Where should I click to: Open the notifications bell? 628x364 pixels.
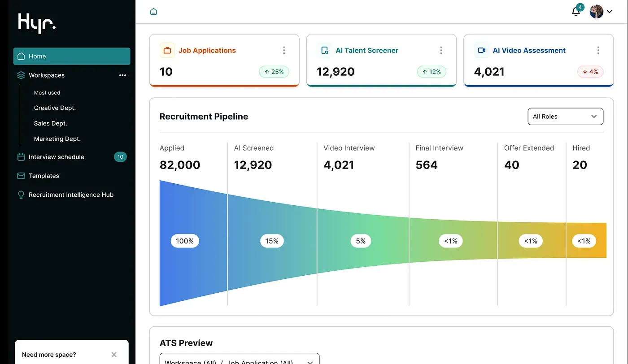point(576,11)
